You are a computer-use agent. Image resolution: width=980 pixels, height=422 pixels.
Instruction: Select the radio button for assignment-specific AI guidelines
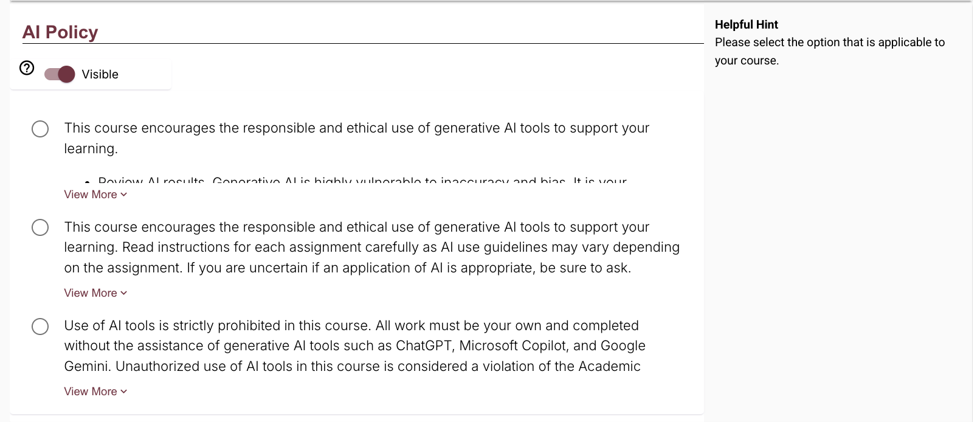click(x=40, y=227)
